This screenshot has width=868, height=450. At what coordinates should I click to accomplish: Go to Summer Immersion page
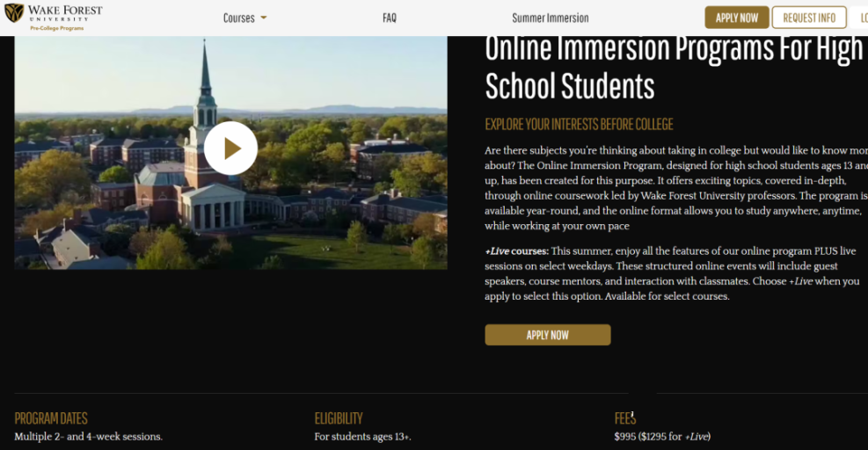coord(551,18)
